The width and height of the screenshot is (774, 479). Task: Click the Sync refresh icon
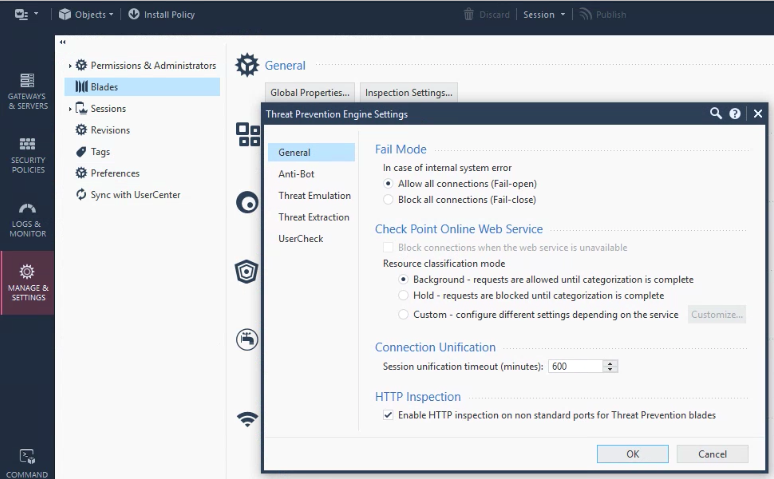81,195
